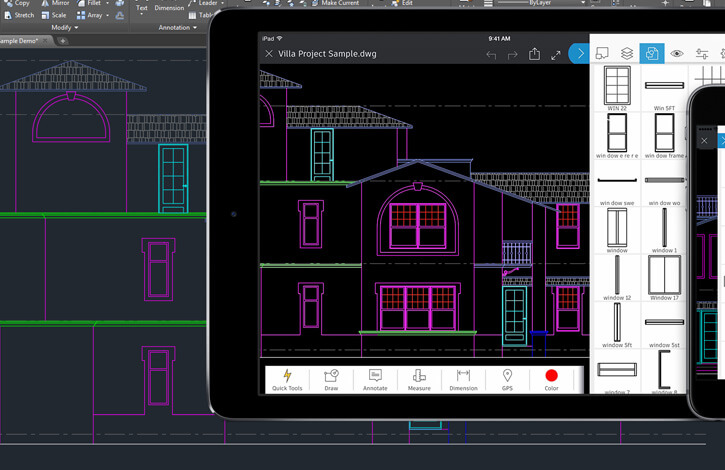This screenshot has height=470, width=725.
Task: Select the window 1 block
Action: click(x=664, y=230)
